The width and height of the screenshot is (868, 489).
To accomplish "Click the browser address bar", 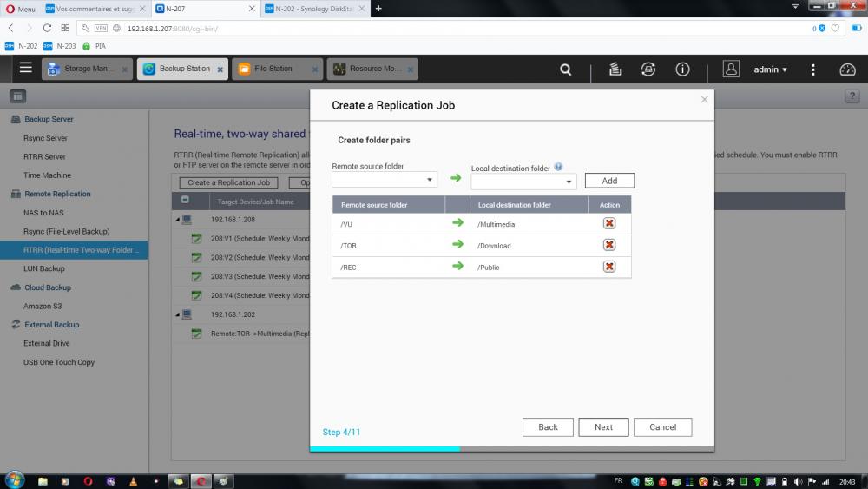I will [434, 28].
